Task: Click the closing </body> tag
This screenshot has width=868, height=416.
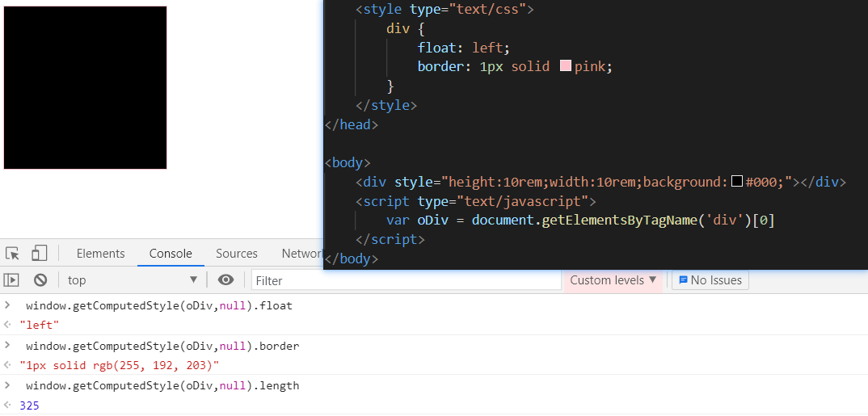Action: pyautogui.click(x=352, y=258)
